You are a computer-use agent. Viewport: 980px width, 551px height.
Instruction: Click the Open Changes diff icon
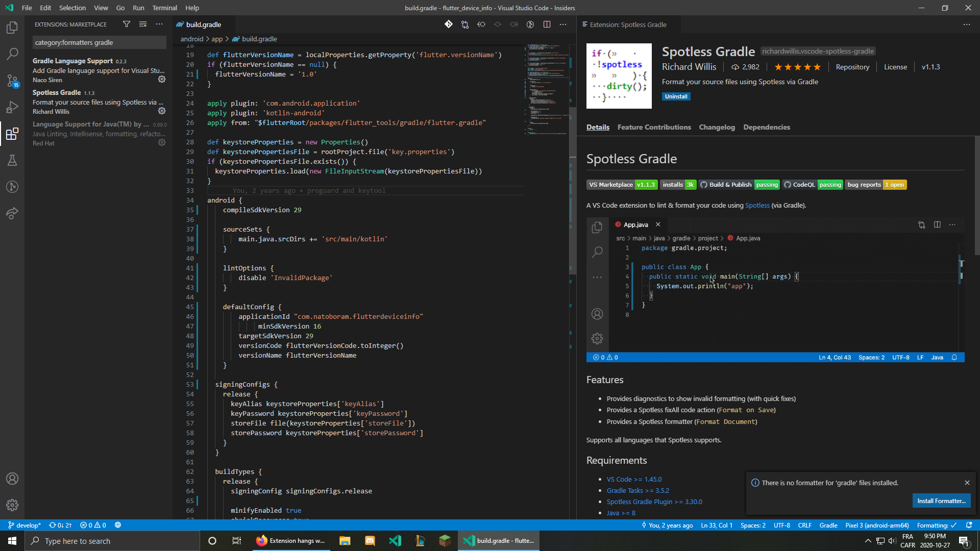(x=465, y=24)
